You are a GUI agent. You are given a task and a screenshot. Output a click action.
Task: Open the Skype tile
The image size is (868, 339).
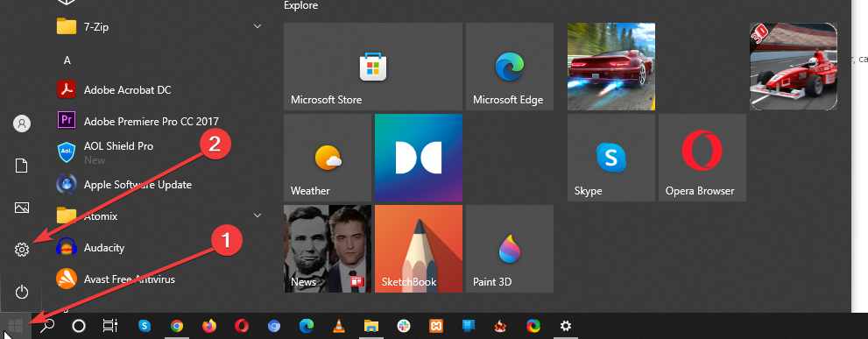click(x=611, y=158)
